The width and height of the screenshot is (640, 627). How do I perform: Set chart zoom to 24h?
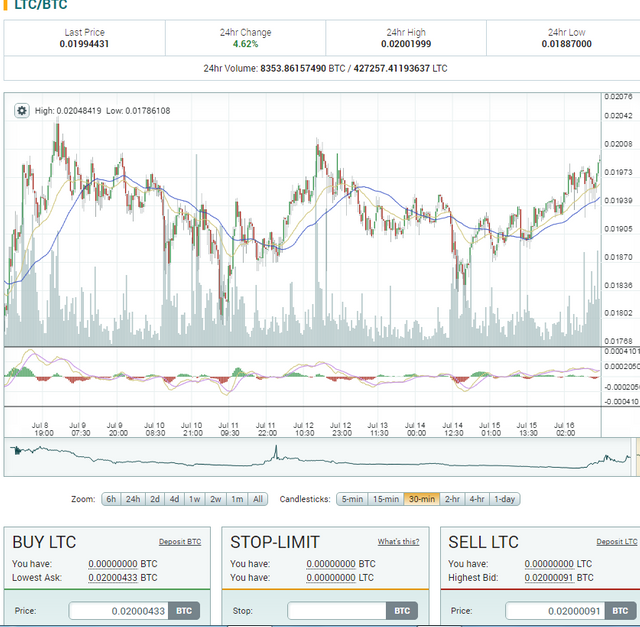(133, 499)
